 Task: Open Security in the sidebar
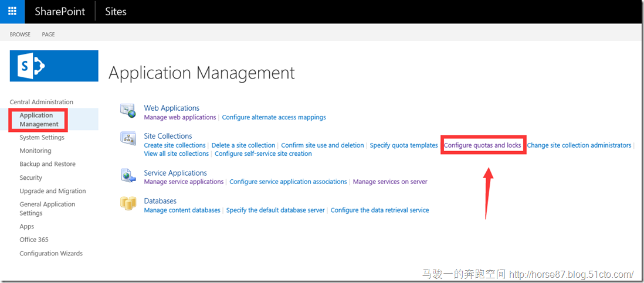[31, 178]
